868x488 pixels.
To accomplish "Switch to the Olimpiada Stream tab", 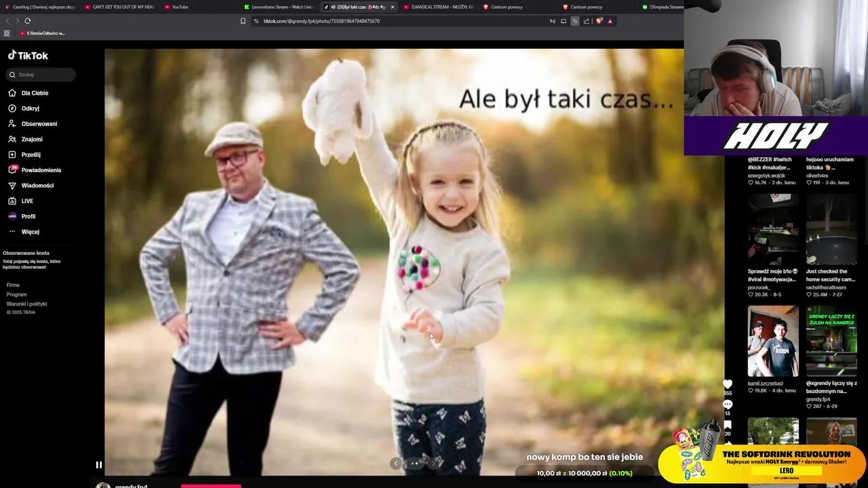I will 663,7.
